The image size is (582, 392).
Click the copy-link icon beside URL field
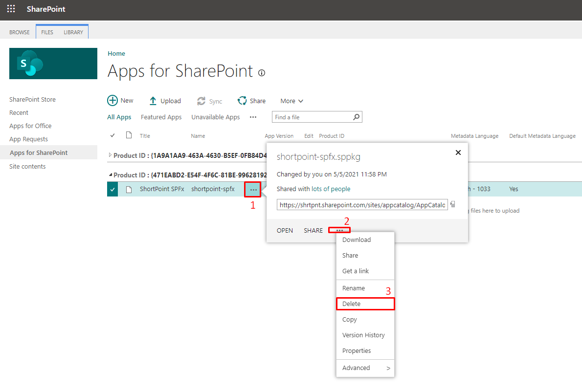tap(453, 204)
